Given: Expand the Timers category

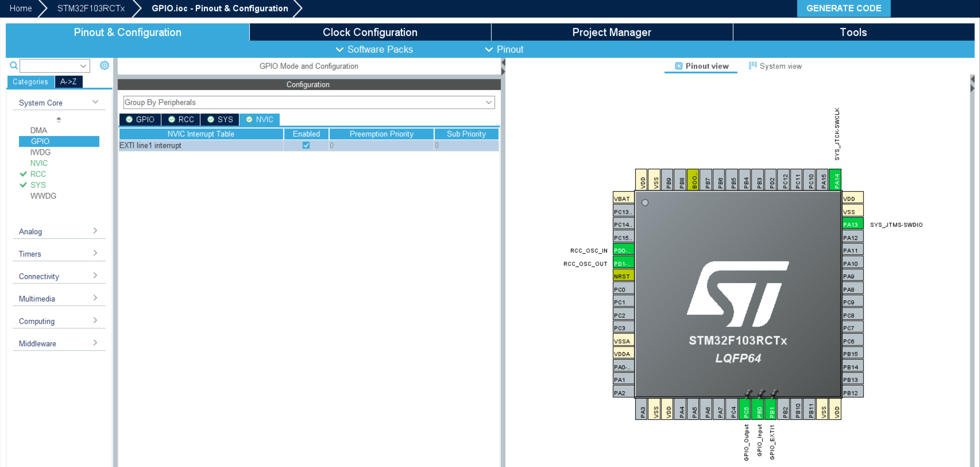Looking at the screenshot, I should click(x=95, y=253).
